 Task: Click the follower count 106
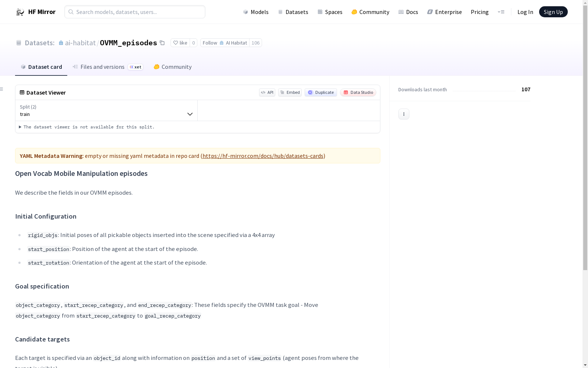pyautogui.click(x=256, y=43)
